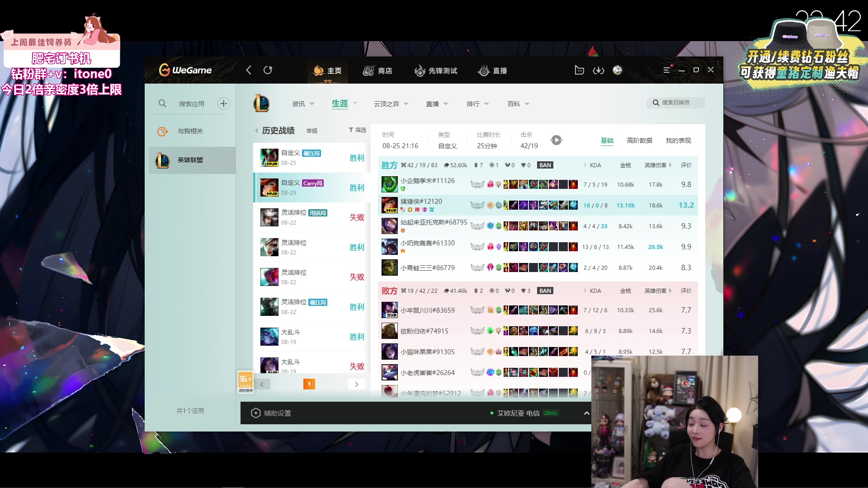Switch to the 基础 tab
The width and height of the screenshot is (868, 488).
[607, 141]
